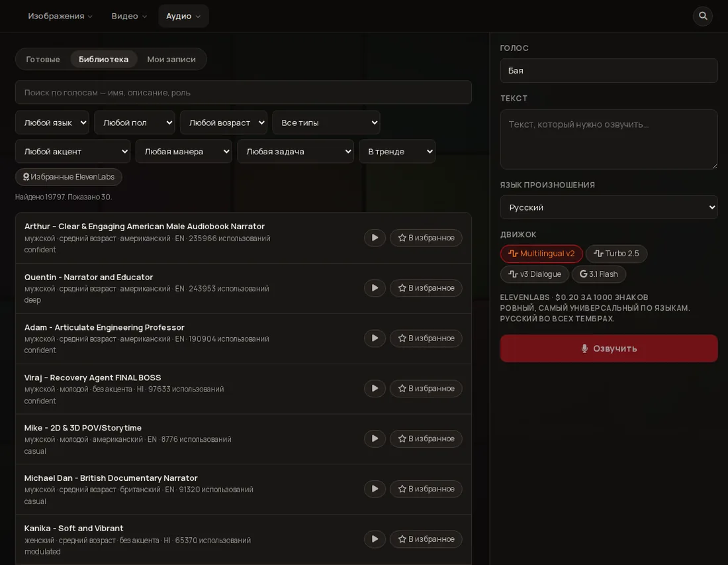Add Arthur voice to favorites
This screenshot has height=565, width=728.
click(426, 238)
